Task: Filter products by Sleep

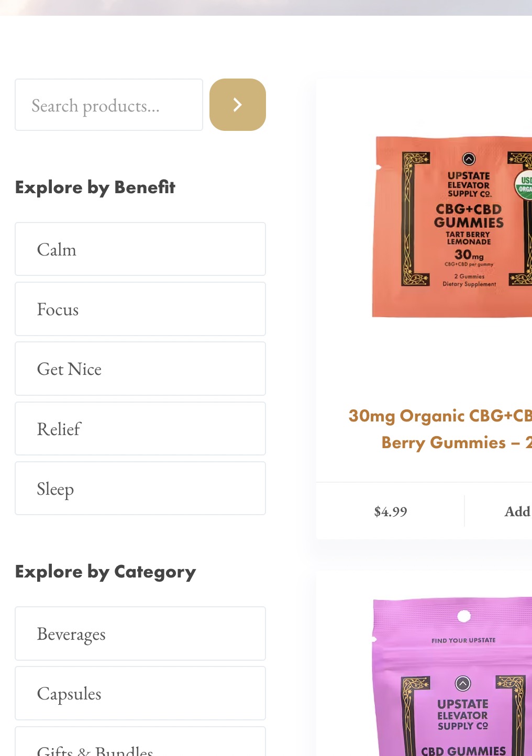Action: [x=140, y=488]
